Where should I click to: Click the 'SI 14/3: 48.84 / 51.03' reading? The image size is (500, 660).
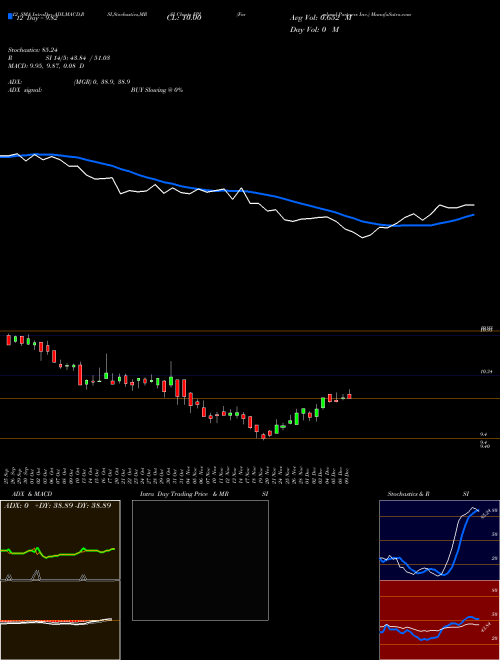[78, 58]
